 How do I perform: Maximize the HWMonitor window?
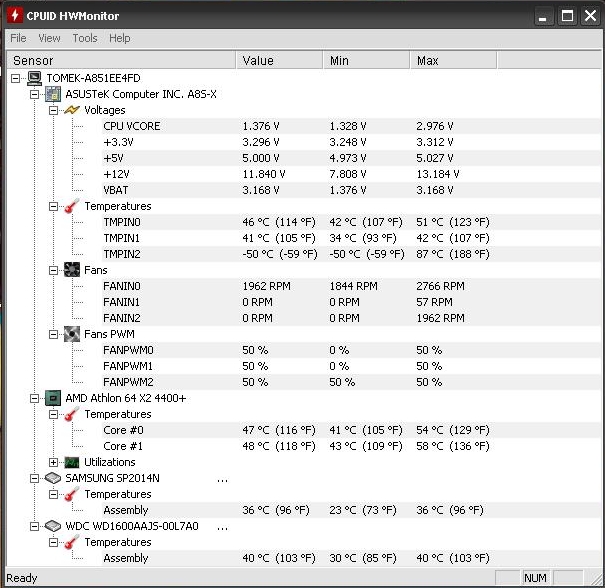pos(567,16)
